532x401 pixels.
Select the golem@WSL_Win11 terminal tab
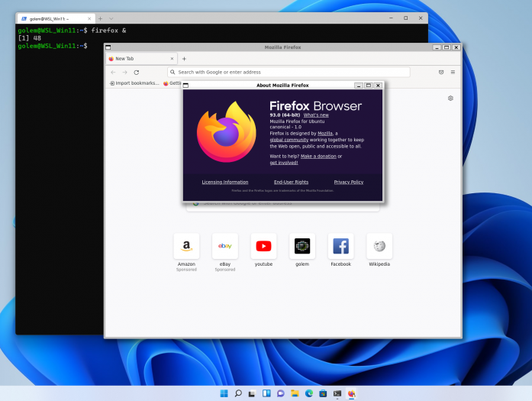click(x=55, y=18)
